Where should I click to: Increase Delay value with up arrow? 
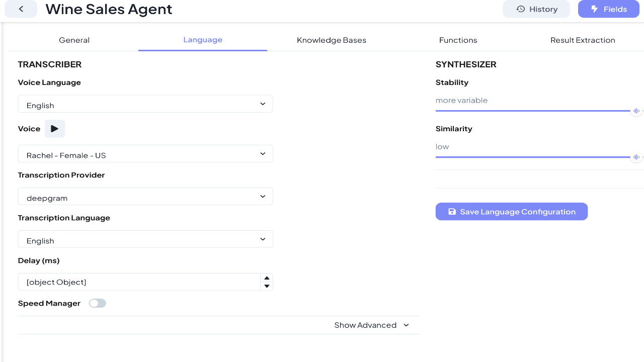pyautogui.click(x=267, y=278)
